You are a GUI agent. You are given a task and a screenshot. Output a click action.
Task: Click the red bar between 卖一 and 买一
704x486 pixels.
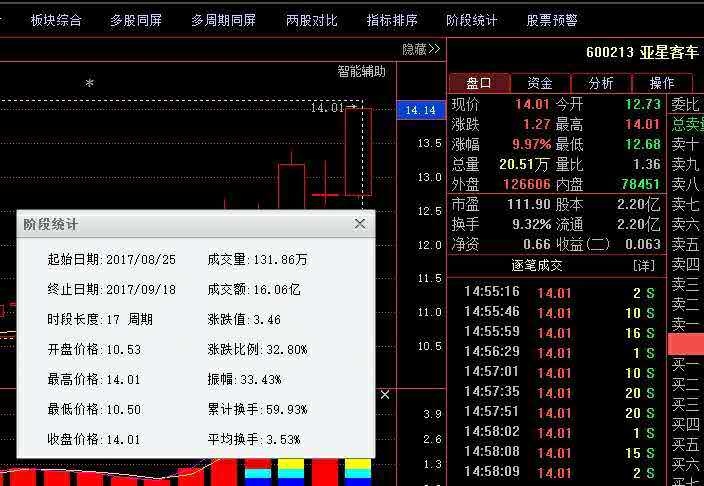click(685, 344)
